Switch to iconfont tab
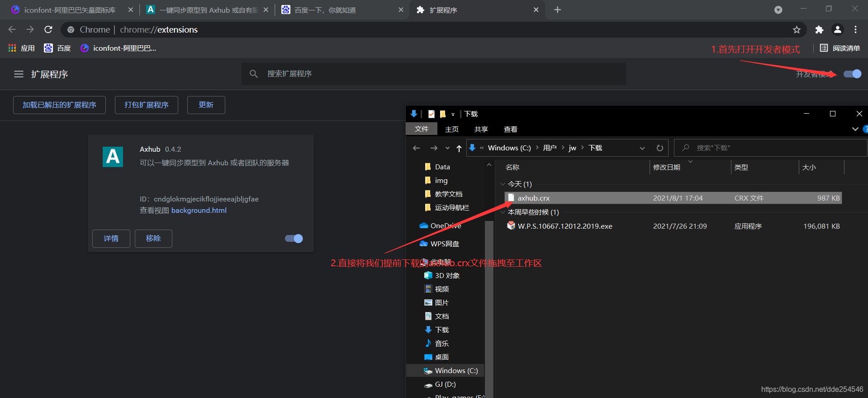 point(70,10)
